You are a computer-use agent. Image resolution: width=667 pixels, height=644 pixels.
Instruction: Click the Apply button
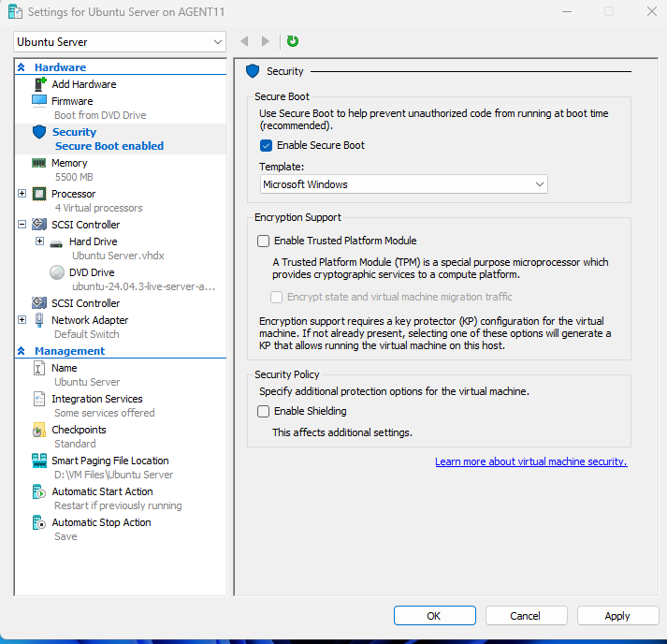tap(616, 616)
